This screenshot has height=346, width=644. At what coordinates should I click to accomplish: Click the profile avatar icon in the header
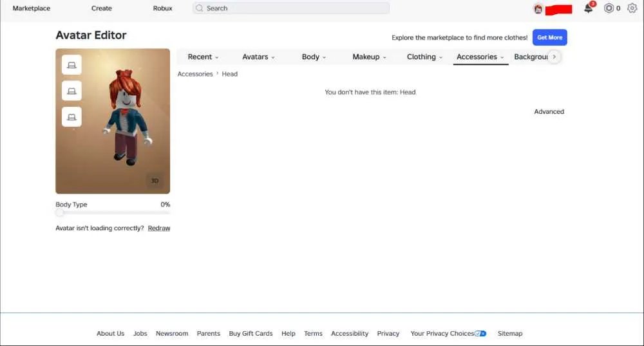click(538, 8)
